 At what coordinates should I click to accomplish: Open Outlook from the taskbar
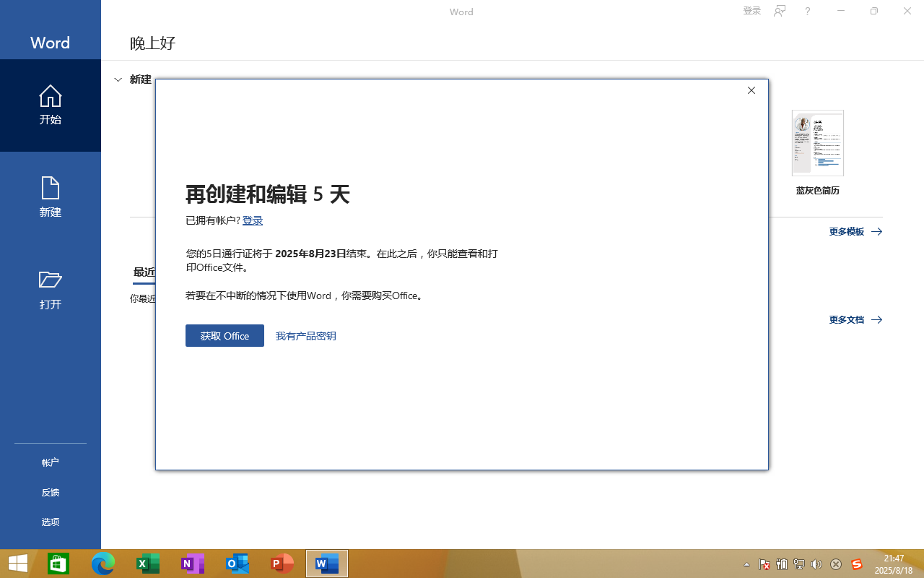(x=237, y=564)
